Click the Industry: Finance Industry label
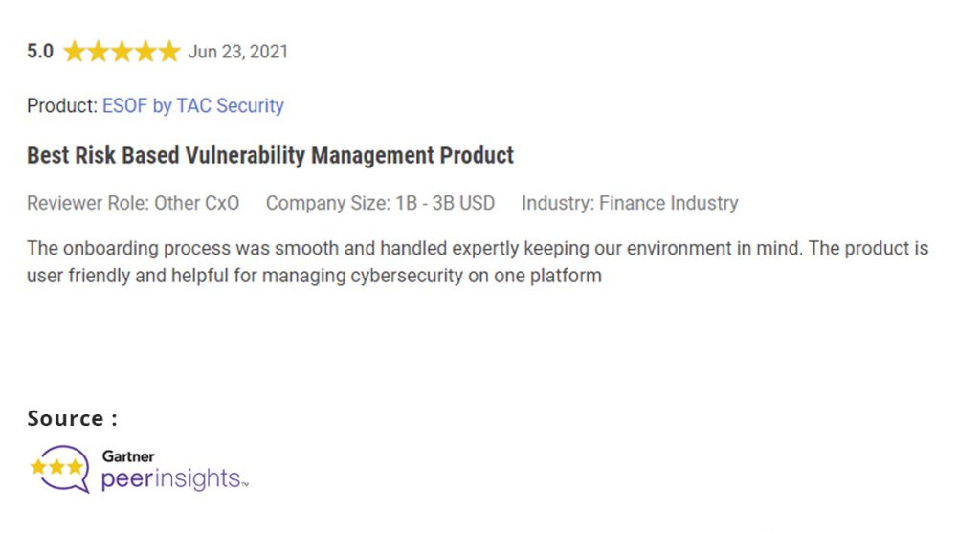Screen dimensions: 980x533 [630, 203]
